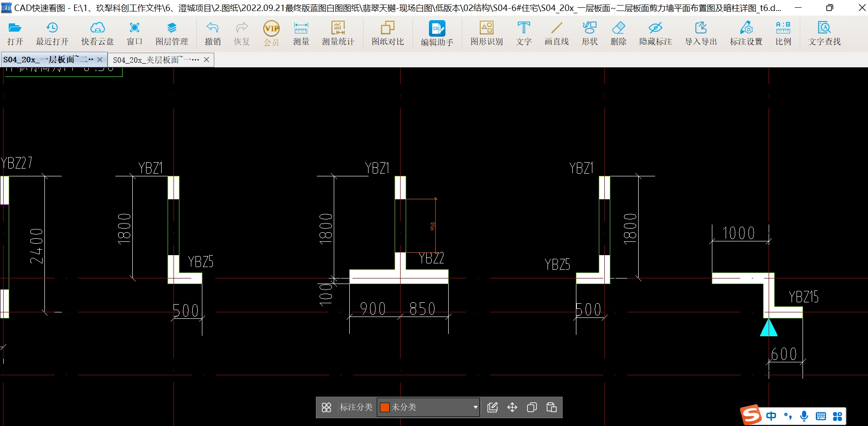Click the YBZ27 column label
Image resolution: width=868 pixels, height=426 pixels.
[16, 163]
